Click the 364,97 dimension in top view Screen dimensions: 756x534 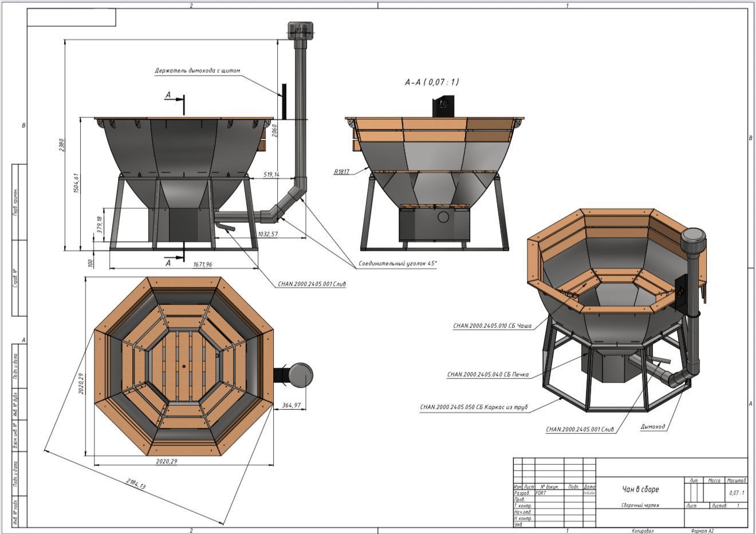click(x=291, y=405)
